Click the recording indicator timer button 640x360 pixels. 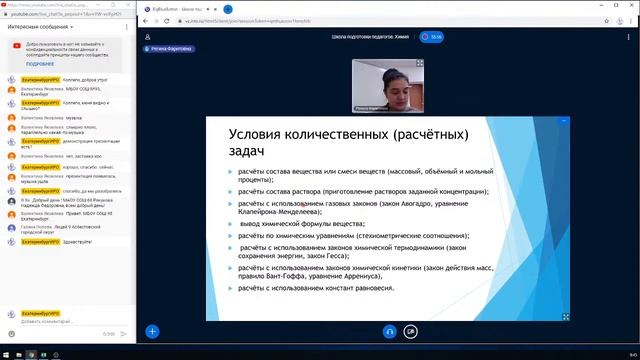coord(431,37)
